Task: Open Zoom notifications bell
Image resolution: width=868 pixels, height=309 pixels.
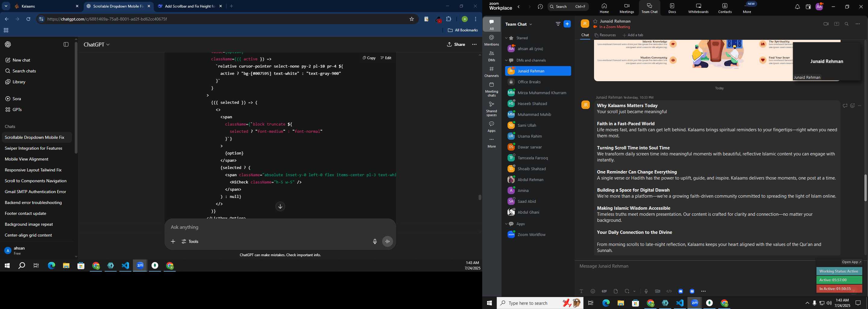Action: (x=797, y=7)
